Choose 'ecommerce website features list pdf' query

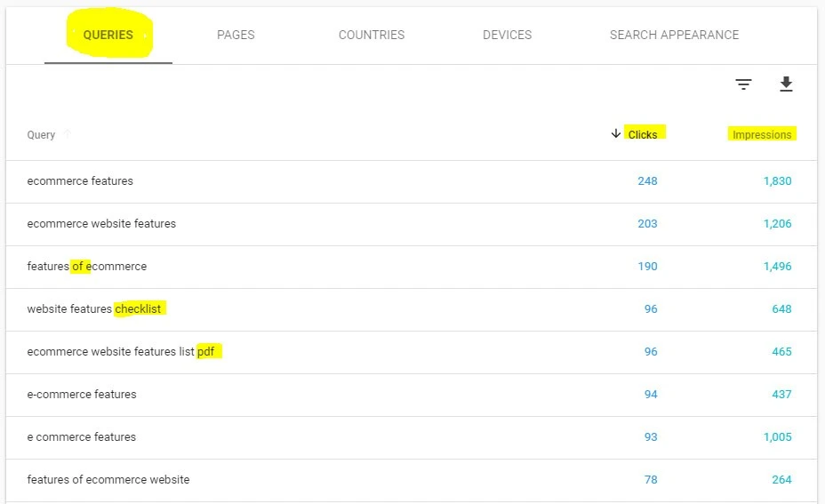[121, 352]
